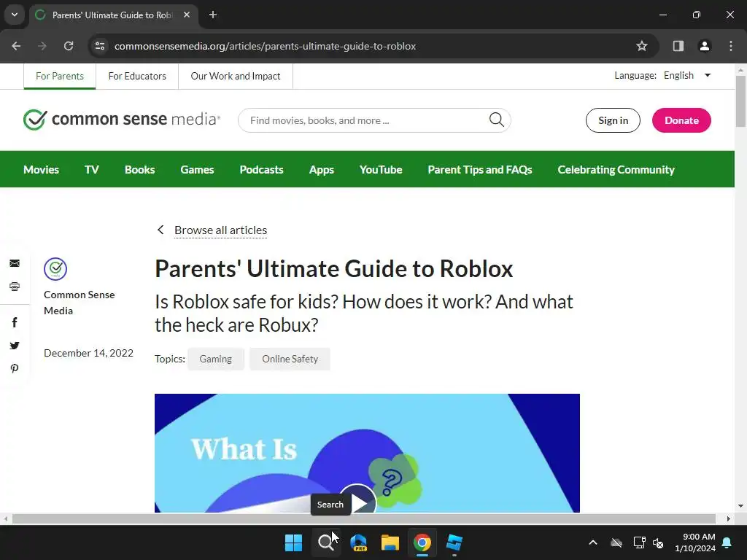This screenshot has height=560, width=747.
Task: Click the horizontal scrollbar thumb
Action: point(364,518)
